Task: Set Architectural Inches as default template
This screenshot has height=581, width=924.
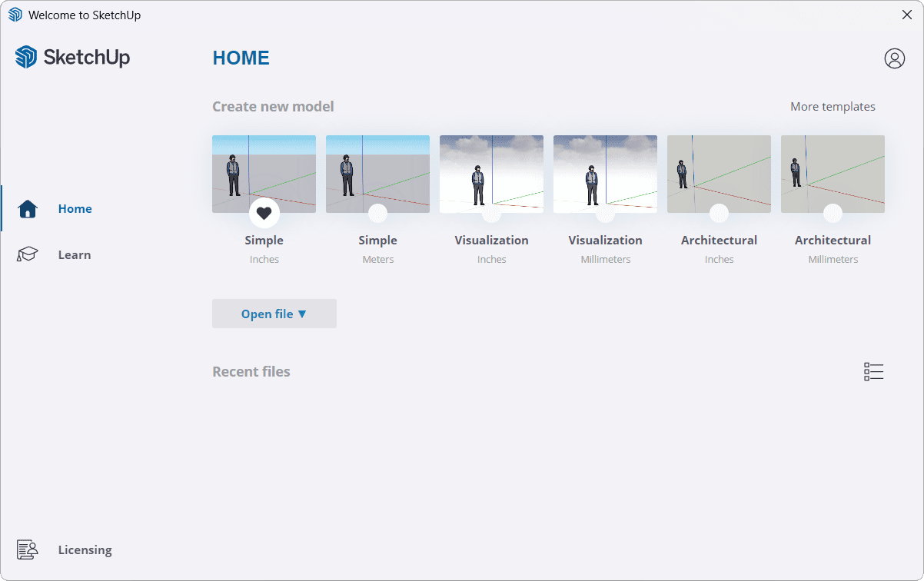Action: (719, 213)
